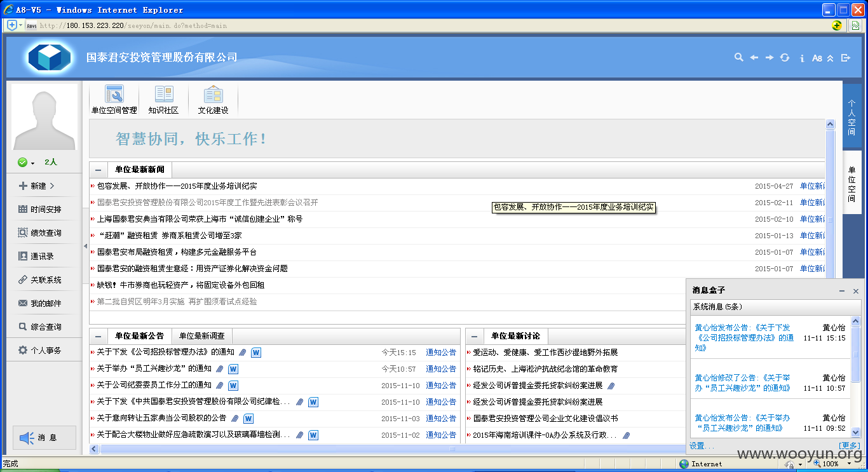868x472 pixels.
Task: Open news 缺钱！牛市券商也玩轻资产
Action: (180, 285)
